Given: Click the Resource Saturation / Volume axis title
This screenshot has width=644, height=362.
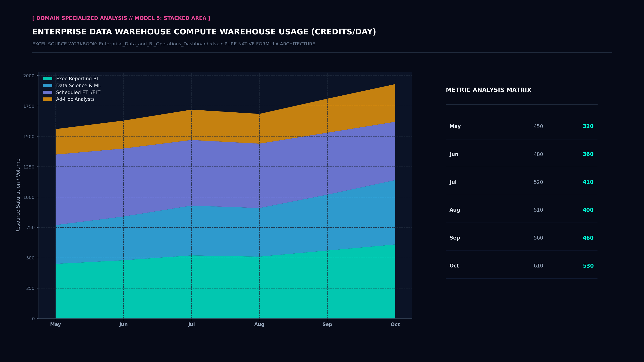Looking at the screenshot, I should 18,195.
